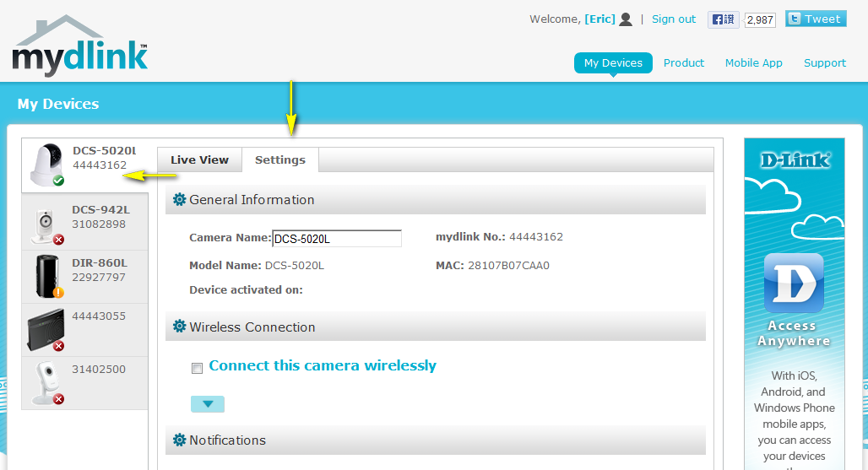Click 44443055 red offline status icon
The width and height of the screenshot is (868, 470).
click(x=58, y=346)
